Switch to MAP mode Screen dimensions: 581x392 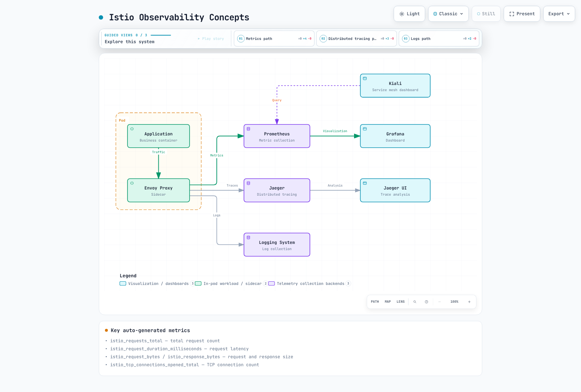pyautogui.click(x=388, y=302)
